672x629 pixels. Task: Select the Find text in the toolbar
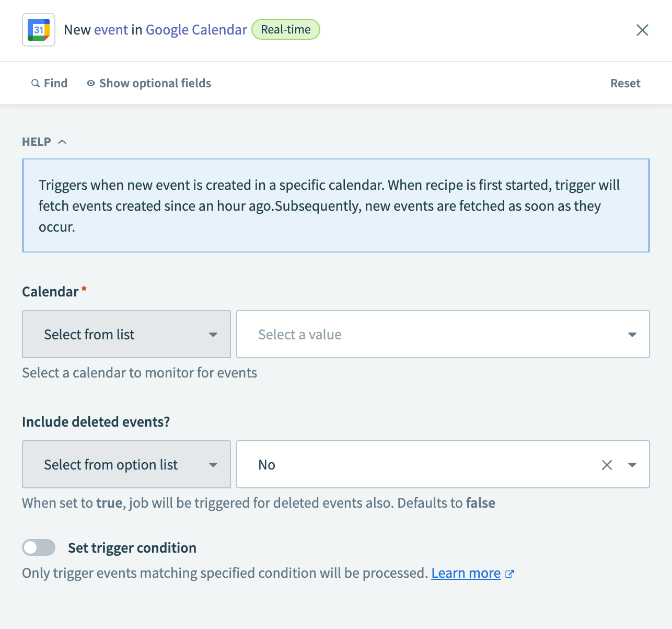[55, 84]
